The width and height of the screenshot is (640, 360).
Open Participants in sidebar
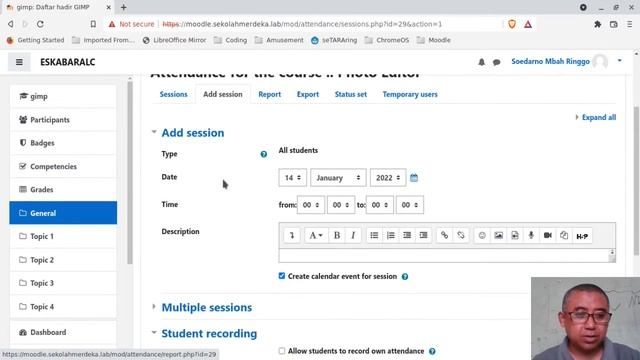pyautogui.click(x=63, y=120)
